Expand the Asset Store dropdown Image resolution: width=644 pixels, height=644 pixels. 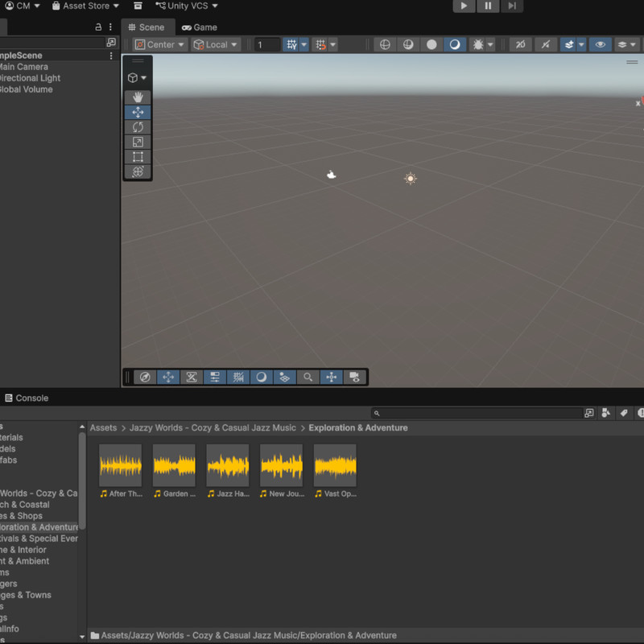[x=85, y=6]
